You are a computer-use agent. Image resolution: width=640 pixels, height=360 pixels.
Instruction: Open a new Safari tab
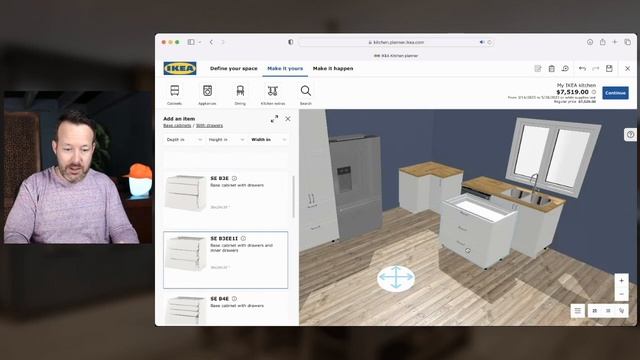615,42
